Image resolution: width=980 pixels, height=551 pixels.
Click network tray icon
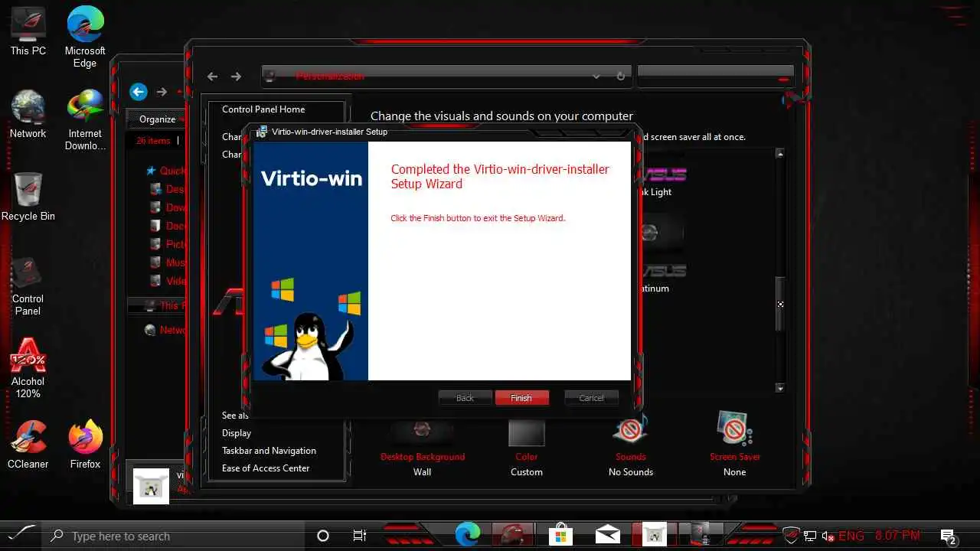point(810,536)
